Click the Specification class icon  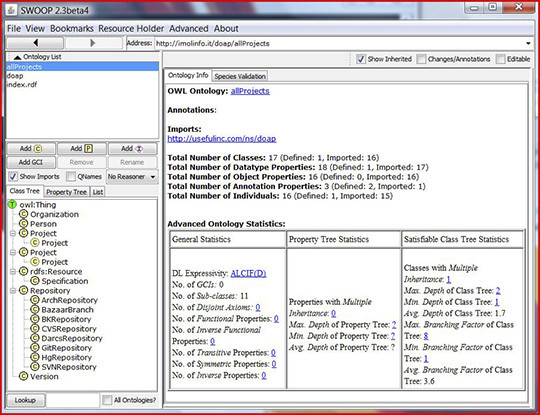pos(35,281)
